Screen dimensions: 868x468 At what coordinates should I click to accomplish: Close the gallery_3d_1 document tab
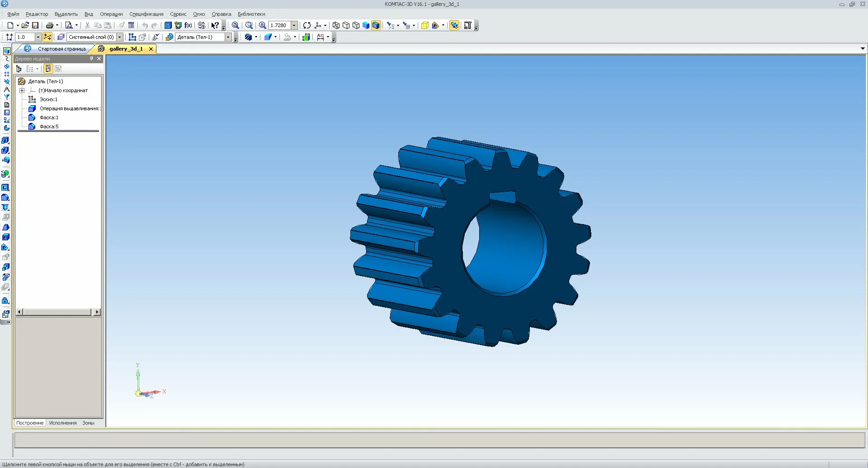point(151,49)
